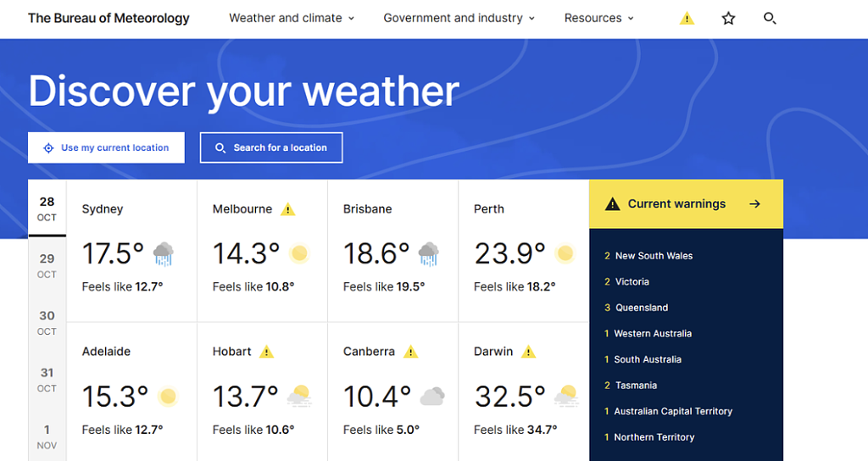Open the Perth city name

(489, 209)
